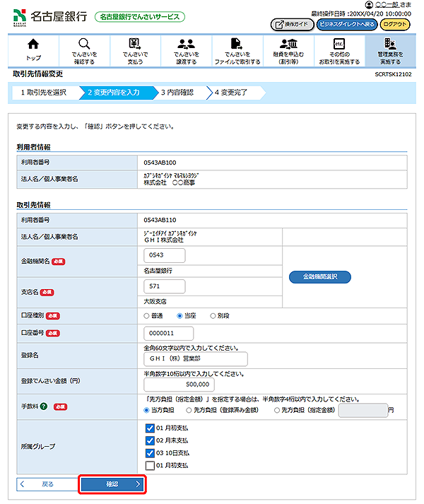Click the ログアウト button
This screenshot has height=504, width=424.
coord(395,24)
